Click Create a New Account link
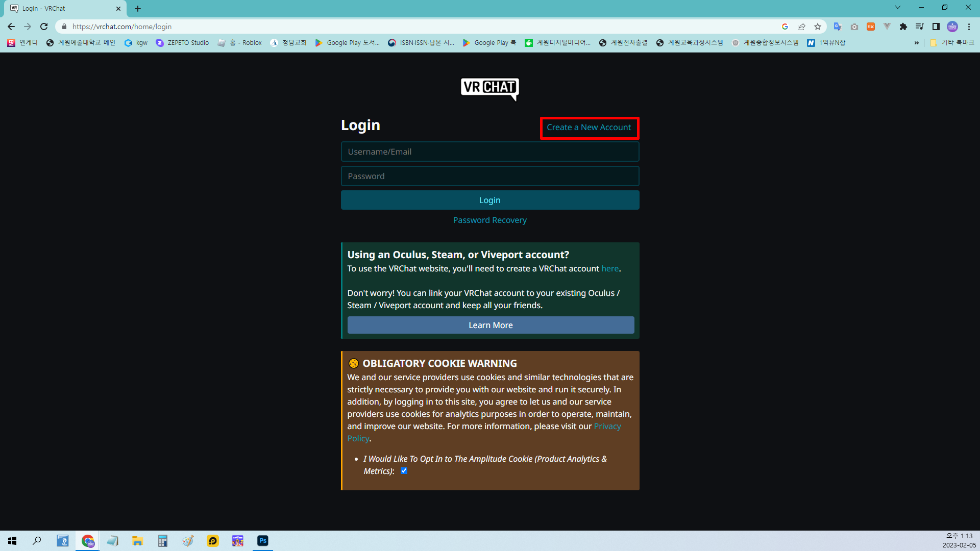 pos(589,128)
